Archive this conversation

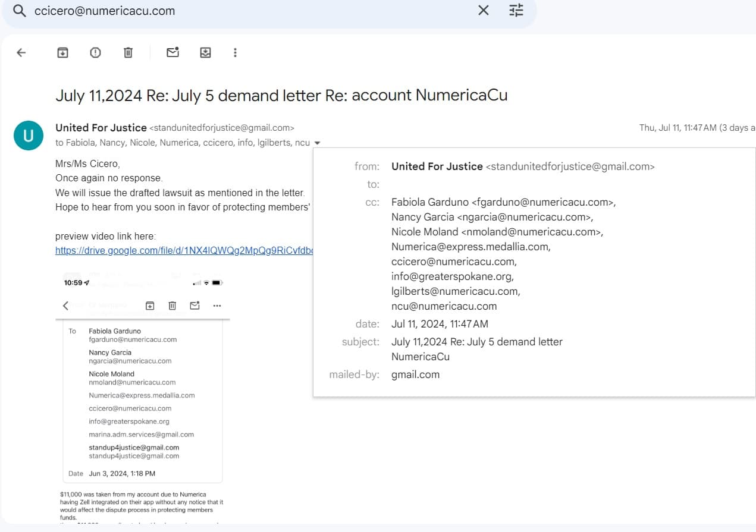click(62, 52)
